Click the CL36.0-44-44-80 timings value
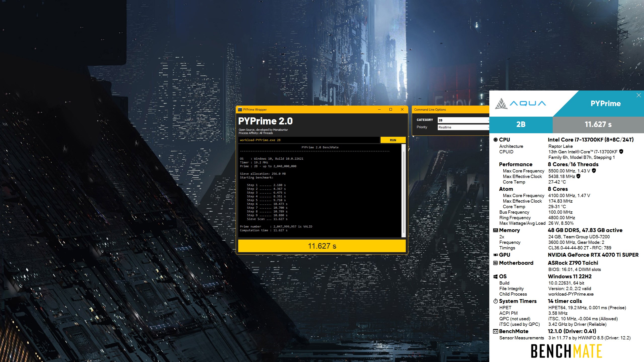This screenshot has width=644, height=362. click(x=580, y=248)
